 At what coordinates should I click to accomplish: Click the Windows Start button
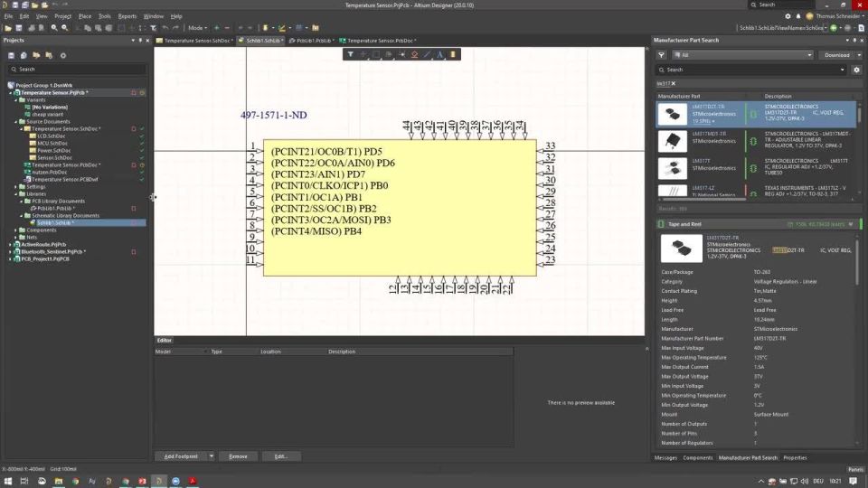[x=8, y=482]
